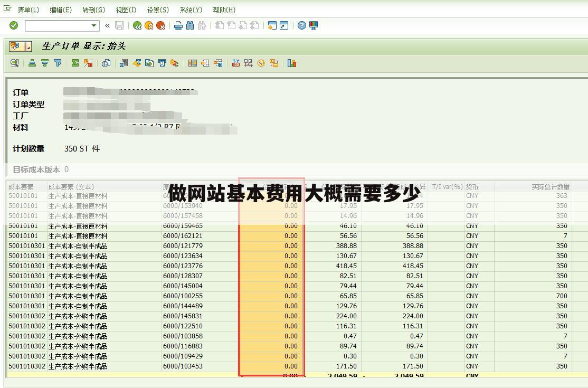Open the 系统(Y) menu
Screen dimensions: 588x388
191,10
